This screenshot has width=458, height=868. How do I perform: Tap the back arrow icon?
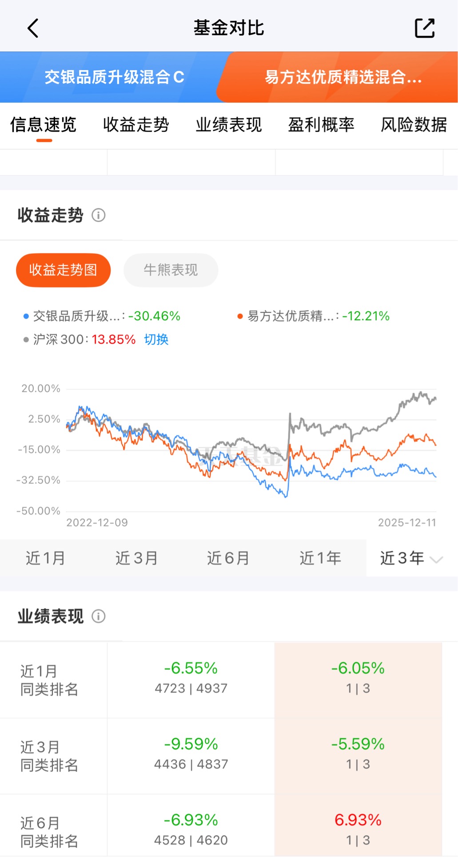(x=33, y=28)
